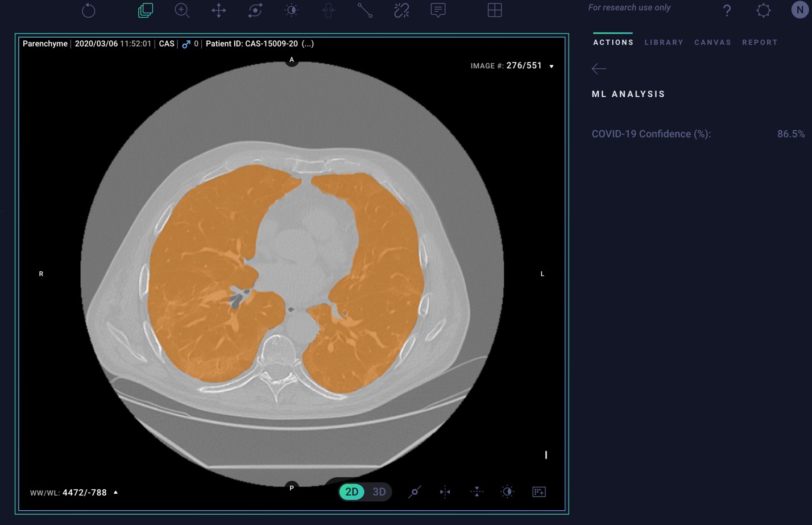
Task: Expand the Patient ID details
Action: tap(307, 43)
